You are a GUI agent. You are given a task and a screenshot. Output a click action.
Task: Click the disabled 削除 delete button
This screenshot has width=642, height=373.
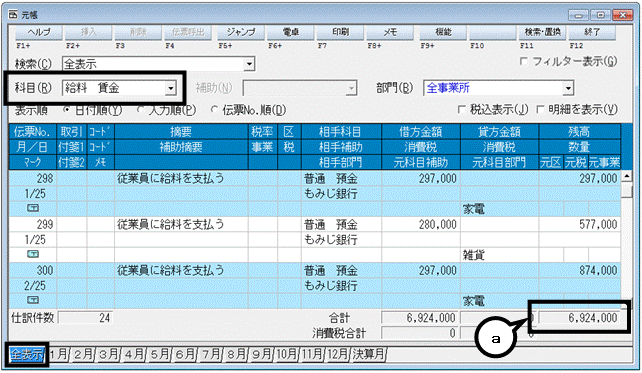pos(138,32)
